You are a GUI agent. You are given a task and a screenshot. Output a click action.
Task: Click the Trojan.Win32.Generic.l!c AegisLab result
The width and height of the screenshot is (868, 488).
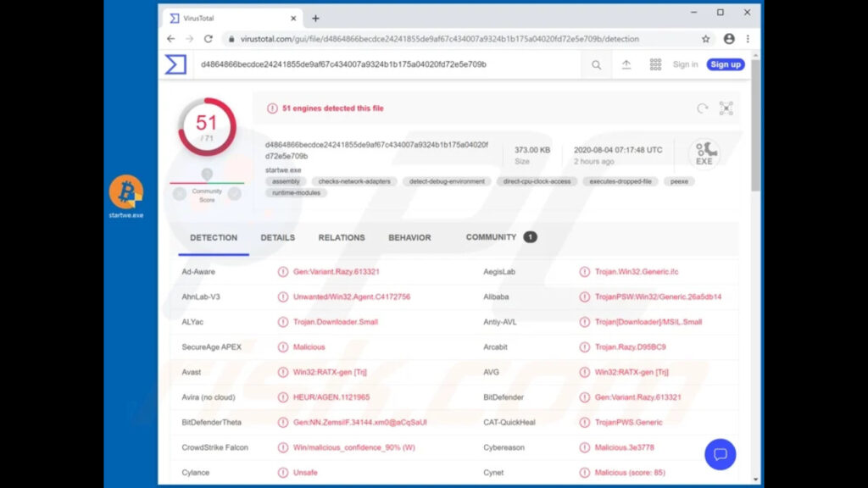[x=637, y=272]
